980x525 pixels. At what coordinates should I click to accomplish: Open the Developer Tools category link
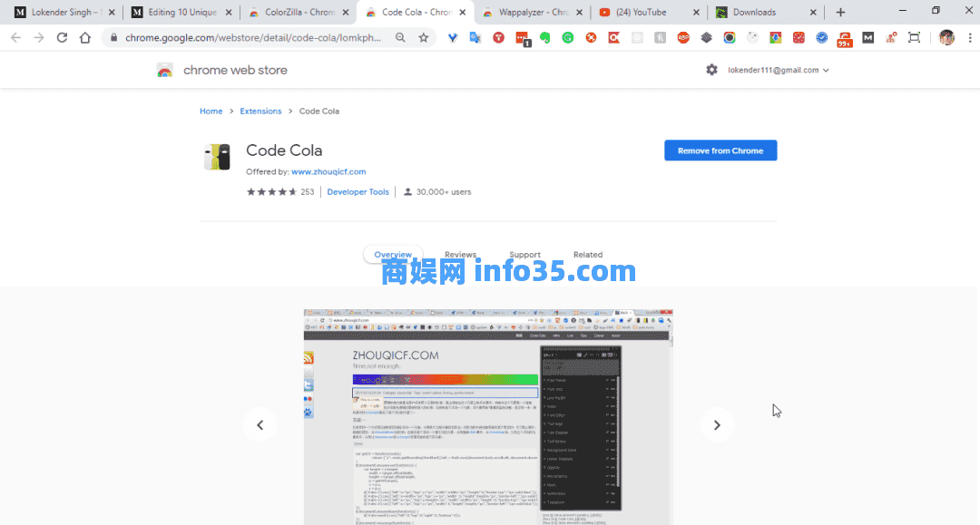(358, 192)
